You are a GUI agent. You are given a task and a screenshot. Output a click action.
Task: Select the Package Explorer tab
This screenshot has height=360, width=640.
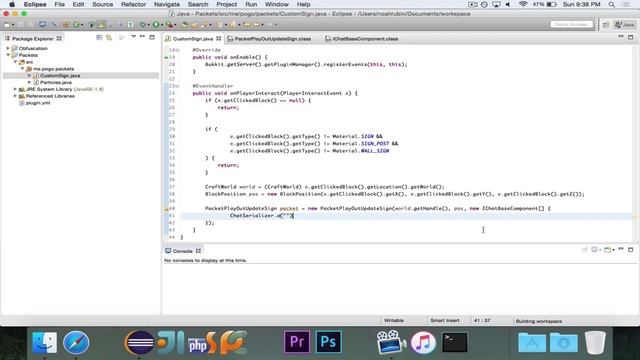click(x=33, y=38)
